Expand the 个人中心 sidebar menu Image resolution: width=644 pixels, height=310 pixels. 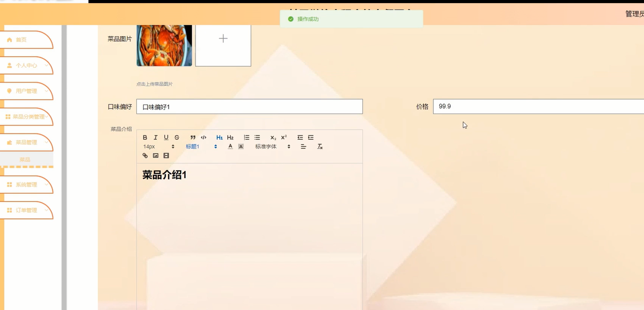tap(26, 65)
